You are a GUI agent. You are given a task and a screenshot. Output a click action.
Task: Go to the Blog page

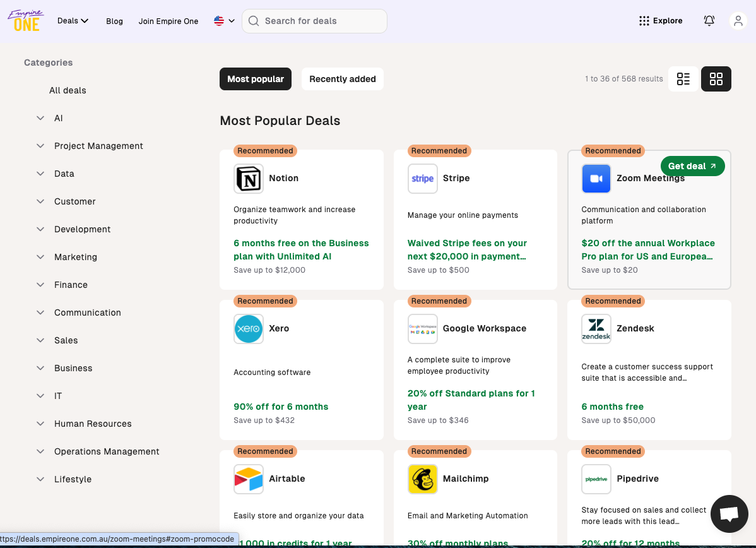114,21
